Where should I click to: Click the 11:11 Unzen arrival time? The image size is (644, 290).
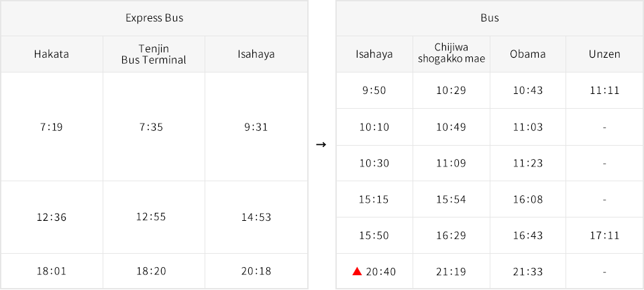pos(605,91)
